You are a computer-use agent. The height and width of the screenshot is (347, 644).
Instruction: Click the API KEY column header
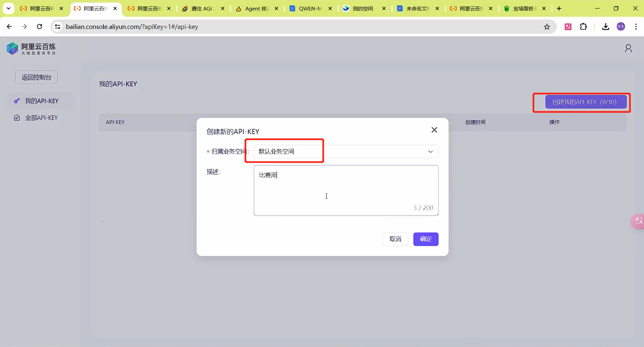pos(115,122)
